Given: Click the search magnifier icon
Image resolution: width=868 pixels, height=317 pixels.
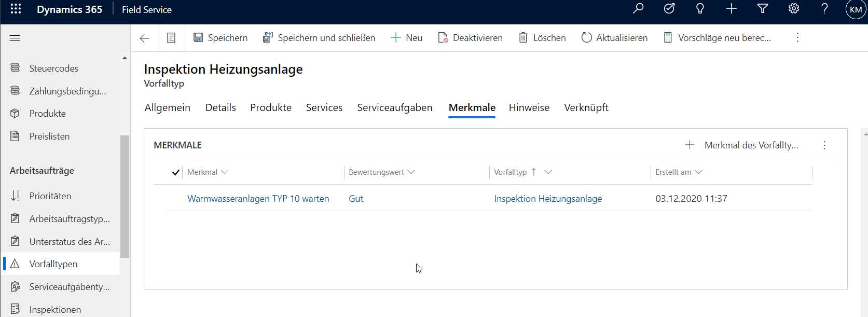Looking at the screenshot, I should click(x=638, y=9).
